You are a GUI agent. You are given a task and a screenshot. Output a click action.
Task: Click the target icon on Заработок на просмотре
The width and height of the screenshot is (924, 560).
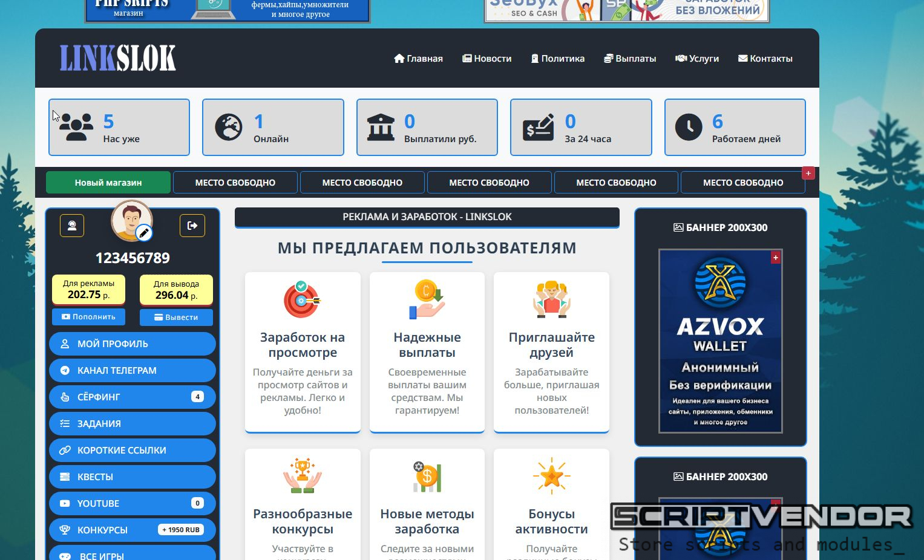tap(302, 299)
